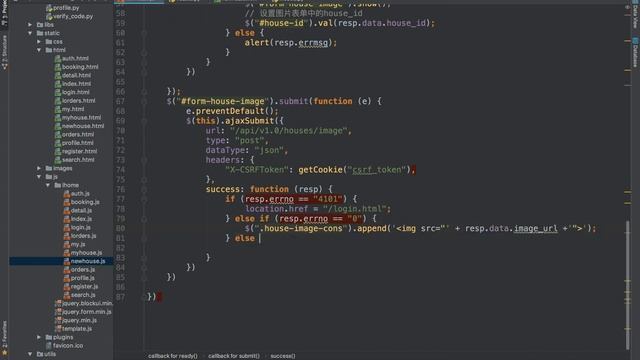Image resolution: width=640 pixels, height=360 pixels.
Task: Click the my.js file icon
Action: [x=67, y=244]
